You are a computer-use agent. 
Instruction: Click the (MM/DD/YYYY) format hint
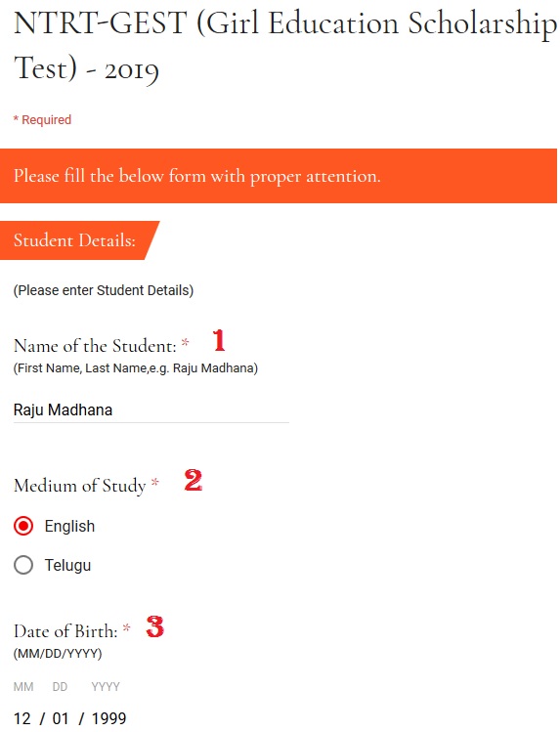58,653
